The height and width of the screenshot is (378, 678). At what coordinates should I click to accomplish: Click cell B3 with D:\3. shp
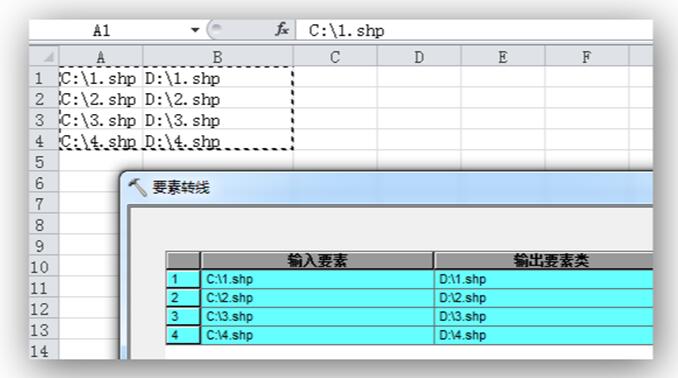217,120
